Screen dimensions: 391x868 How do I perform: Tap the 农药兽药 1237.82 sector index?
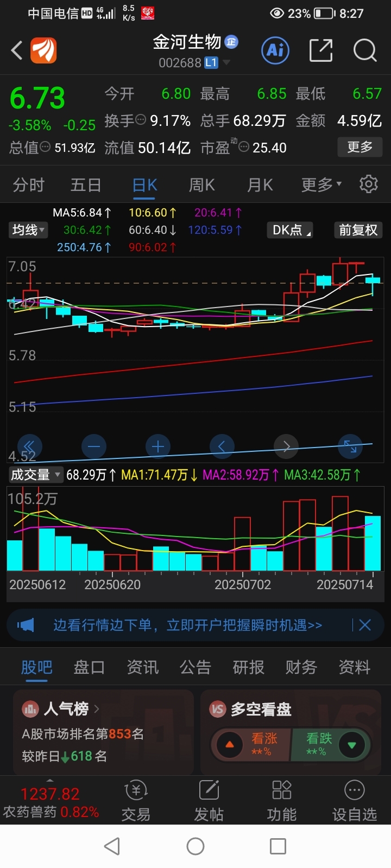51,803
